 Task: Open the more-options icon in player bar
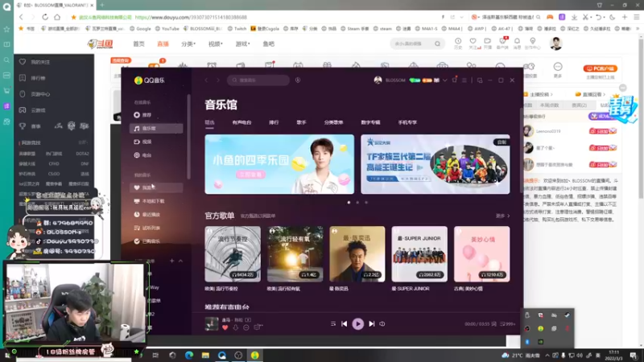coord(246,327)
